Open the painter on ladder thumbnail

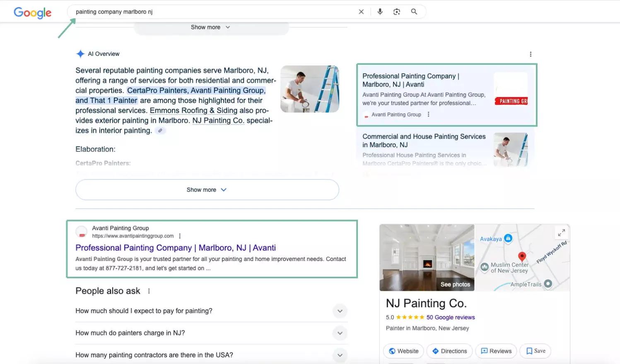(x=310, y=89)
